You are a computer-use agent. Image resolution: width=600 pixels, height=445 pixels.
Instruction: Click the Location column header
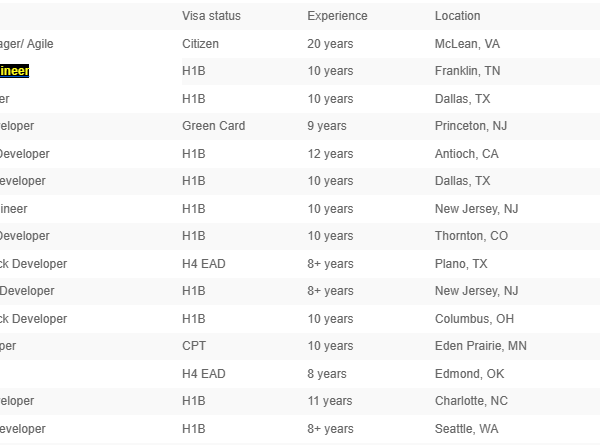coord(457,16)
